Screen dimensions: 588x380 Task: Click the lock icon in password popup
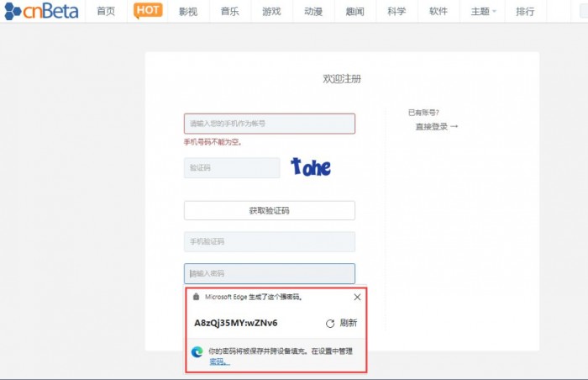click(x=197, y=297)
